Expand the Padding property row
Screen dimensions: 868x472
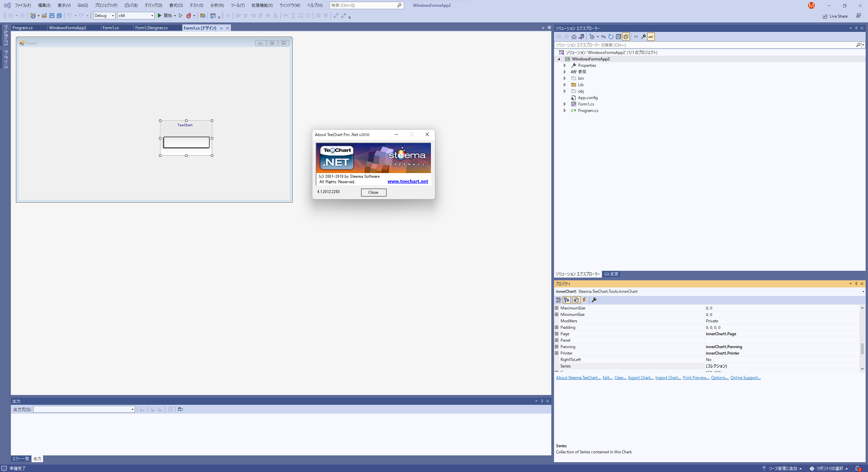click(x=557, y=327)
